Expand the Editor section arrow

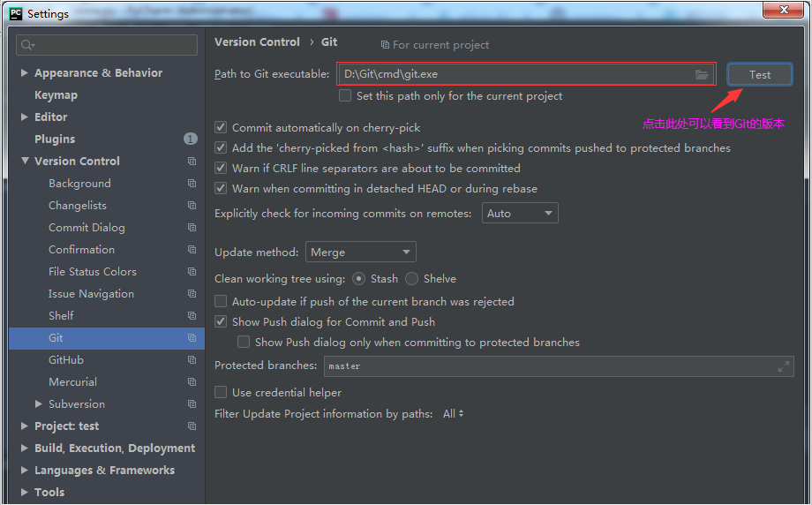(x=25, y=117)
